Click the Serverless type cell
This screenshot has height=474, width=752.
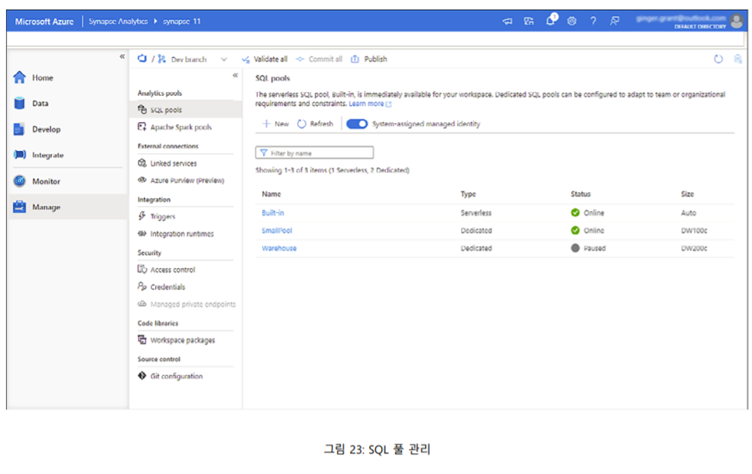[476, 213]
